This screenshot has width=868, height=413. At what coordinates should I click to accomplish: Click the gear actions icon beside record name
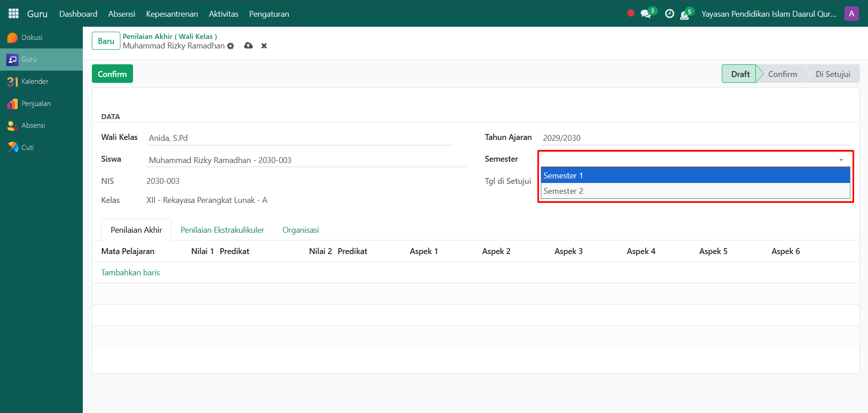(x=231, y=46)
